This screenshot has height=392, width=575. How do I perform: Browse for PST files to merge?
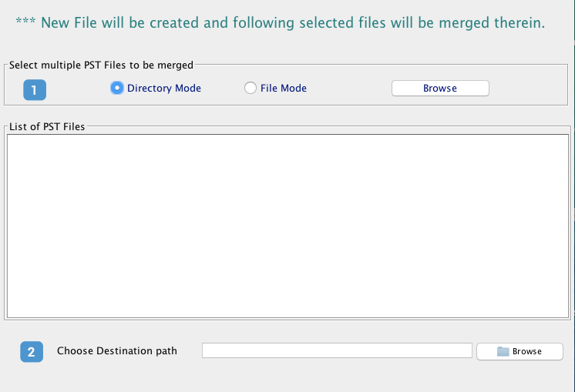coord(440,89)
